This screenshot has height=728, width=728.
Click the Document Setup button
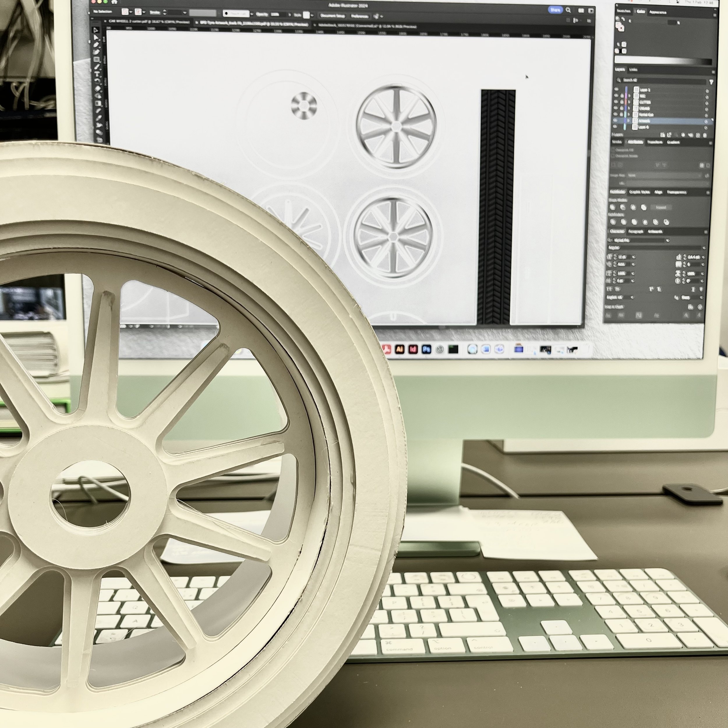point(332,16)
